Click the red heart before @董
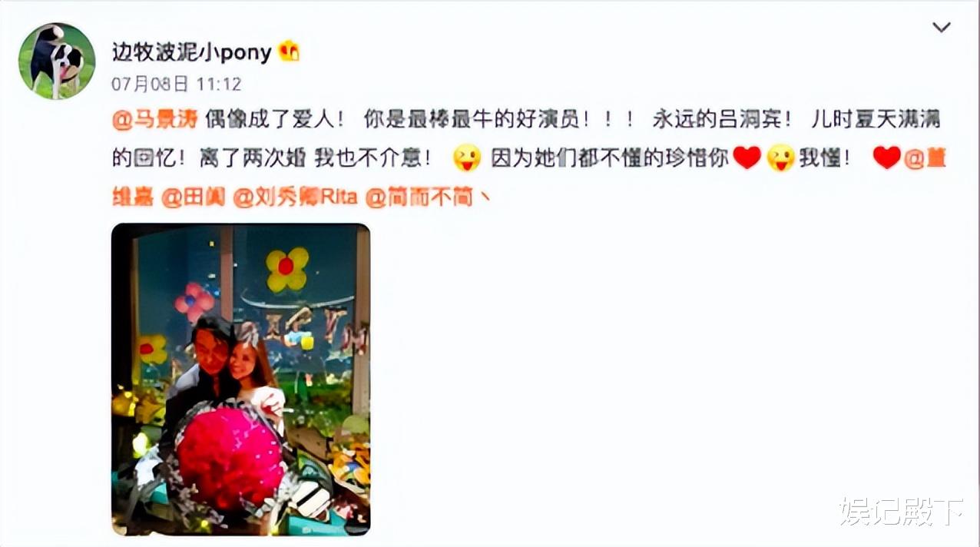The width and height of the screenshot is (980, 547). [x=887, y=158]
